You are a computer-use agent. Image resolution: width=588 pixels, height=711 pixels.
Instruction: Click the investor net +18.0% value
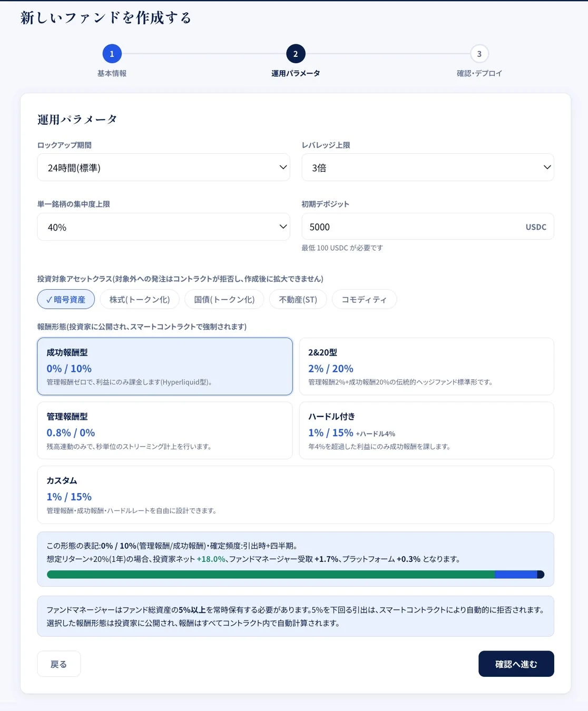pyautogui.click(x=211, y=559)
